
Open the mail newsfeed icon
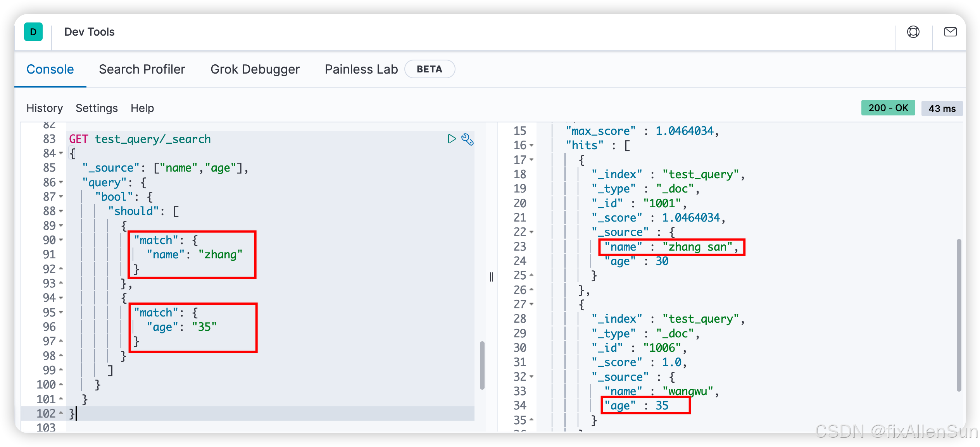tap(950, 32)
